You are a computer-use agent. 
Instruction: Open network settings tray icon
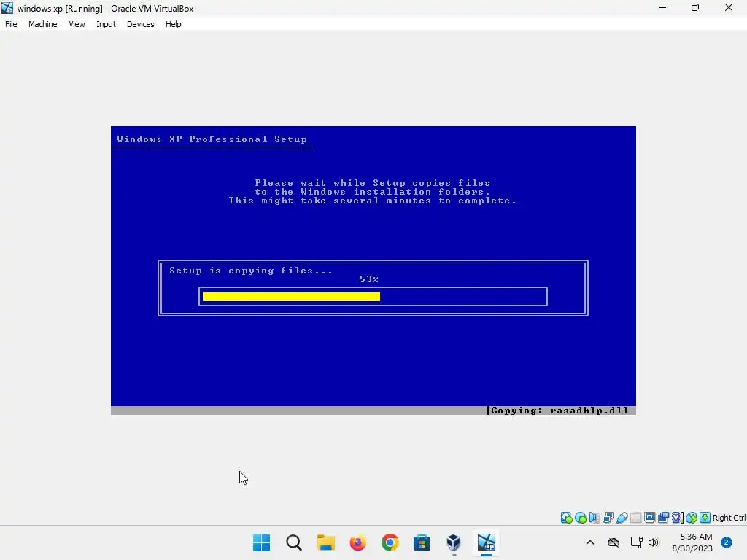click(x=636, y=542)
